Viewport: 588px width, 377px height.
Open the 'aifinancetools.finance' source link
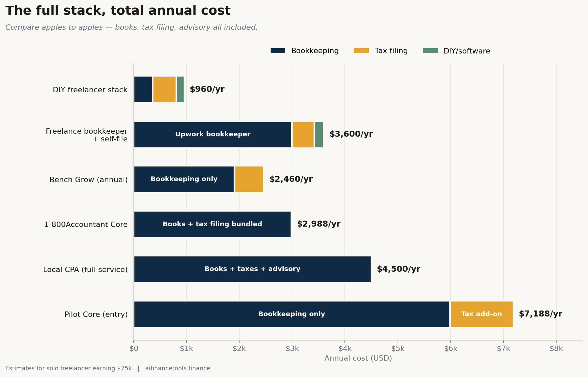point(178,368)
